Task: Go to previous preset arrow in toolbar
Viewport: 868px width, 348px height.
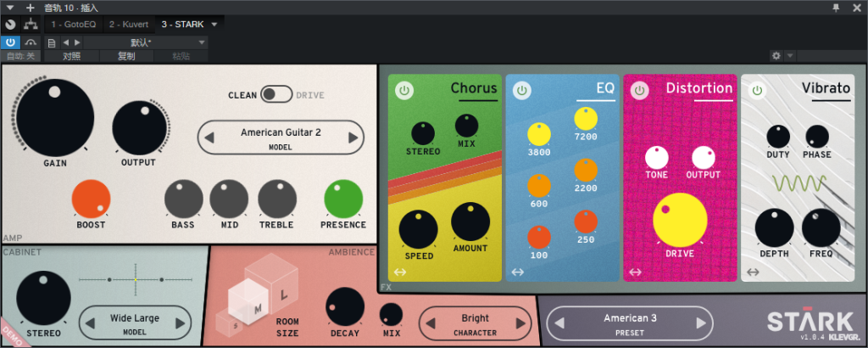Action: point(65,42)
